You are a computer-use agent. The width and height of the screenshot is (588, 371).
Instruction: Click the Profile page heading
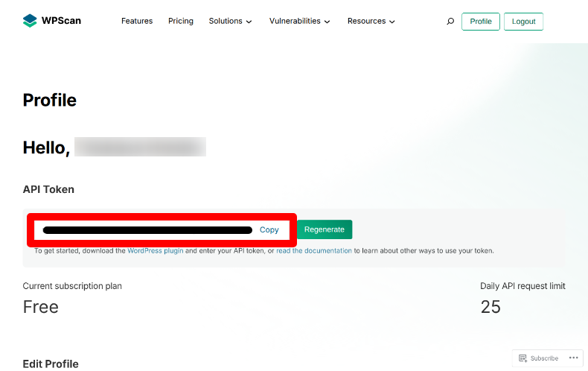(50, 101)
